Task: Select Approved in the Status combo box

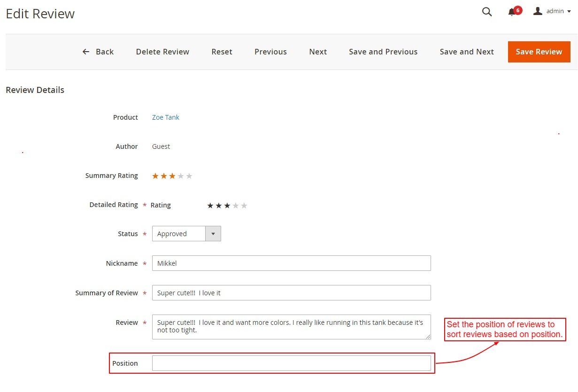Action: [x=178, y=233]
